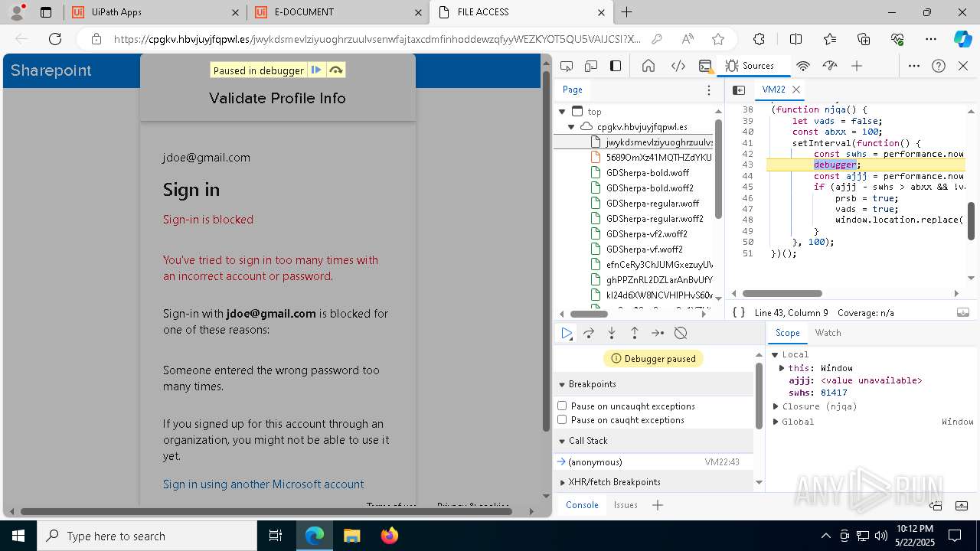Open the Network panel wifi icon

[803, 66]
